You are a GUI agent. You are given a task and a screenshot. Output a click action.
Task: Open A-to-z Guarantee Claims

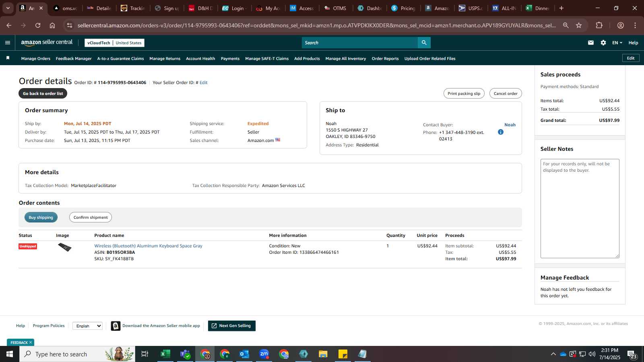pos(120,58)
